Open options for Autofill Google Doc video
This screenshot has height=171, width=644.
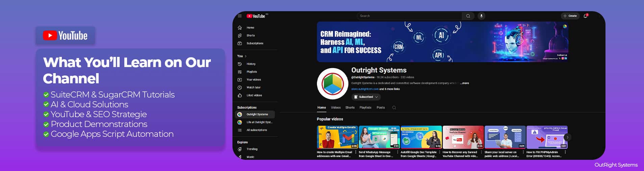(440, 152)
